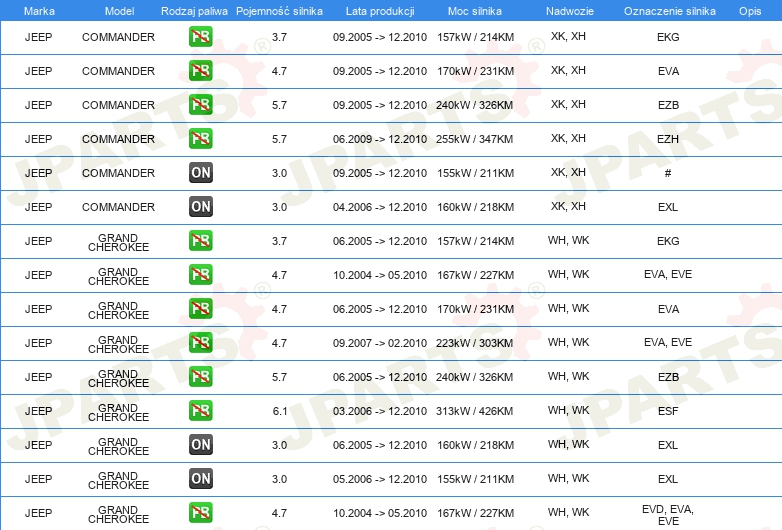The width and height of the screenshot is (782, 530).
Task: Click the ON diesel icon for Commander 155kW
Action: pyautogui.click(x=200, y=173)
